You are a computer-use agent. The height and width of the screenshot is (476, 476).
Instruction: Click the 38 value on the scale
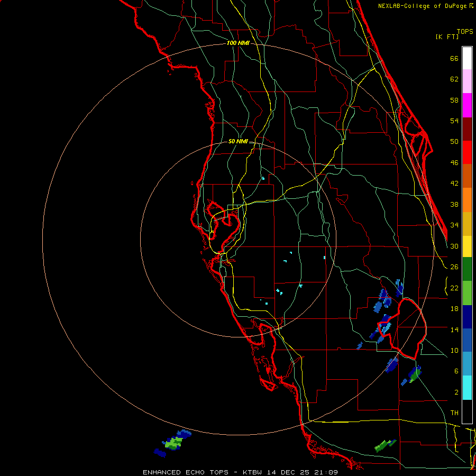point(454,204)
